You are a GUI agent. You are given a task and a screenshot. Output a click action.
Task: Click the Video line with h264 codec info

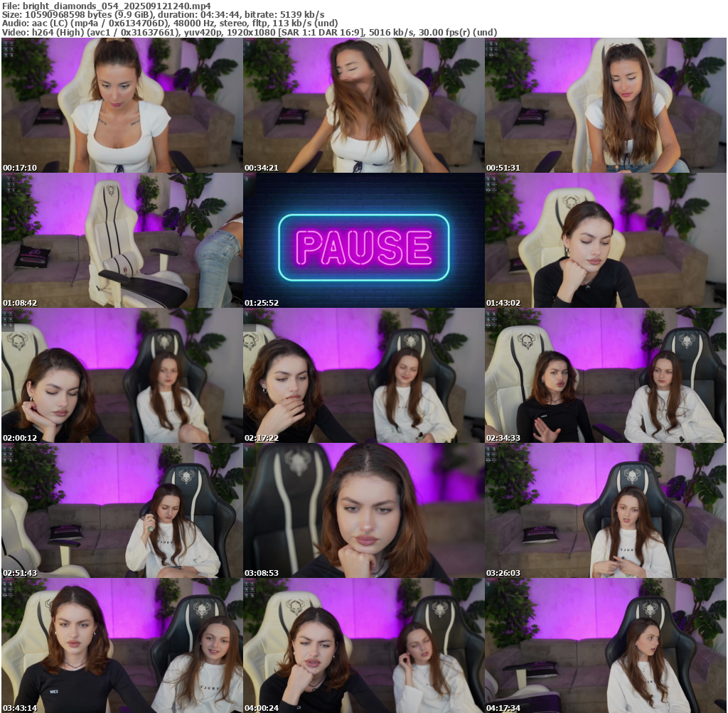(x=250, y=32)
